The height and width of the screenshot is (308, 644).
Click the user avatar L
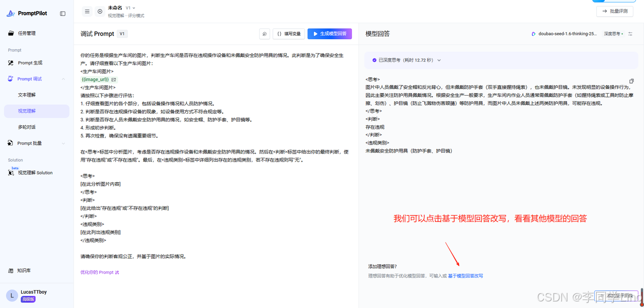coord(12,295)
